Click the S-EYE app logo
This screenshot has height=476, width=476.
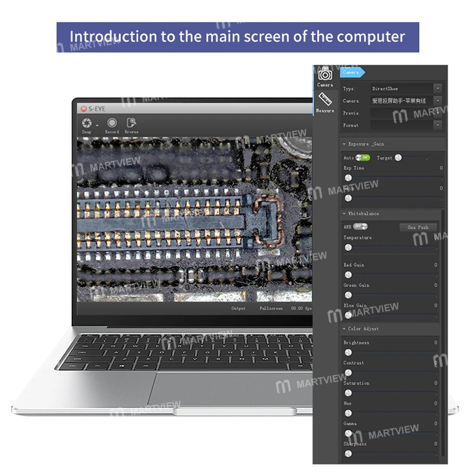(x=84, y=109)
